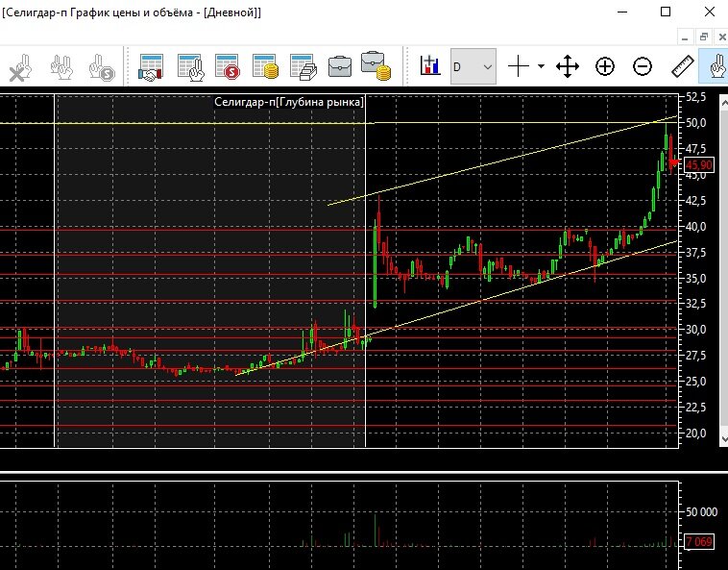Image resolution: width=728 pixels, height=570 pixels.
Task: Click the zoom out minus icon
Action: [x=643, y=66]
